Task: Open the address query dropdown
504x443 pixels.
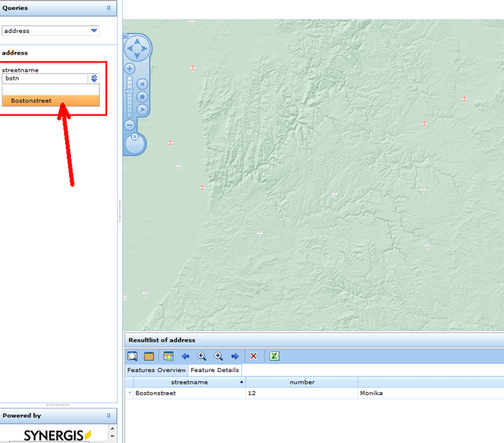Action: pos(94,30)
